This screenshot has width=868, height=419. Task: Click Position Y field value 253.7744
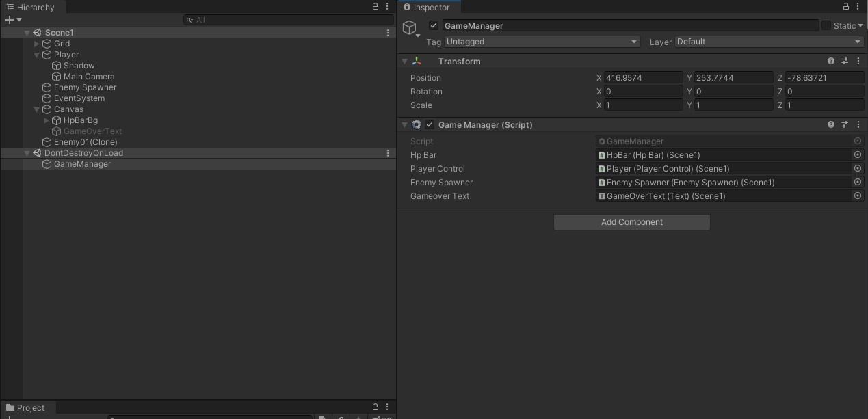[x=733, y=78]
